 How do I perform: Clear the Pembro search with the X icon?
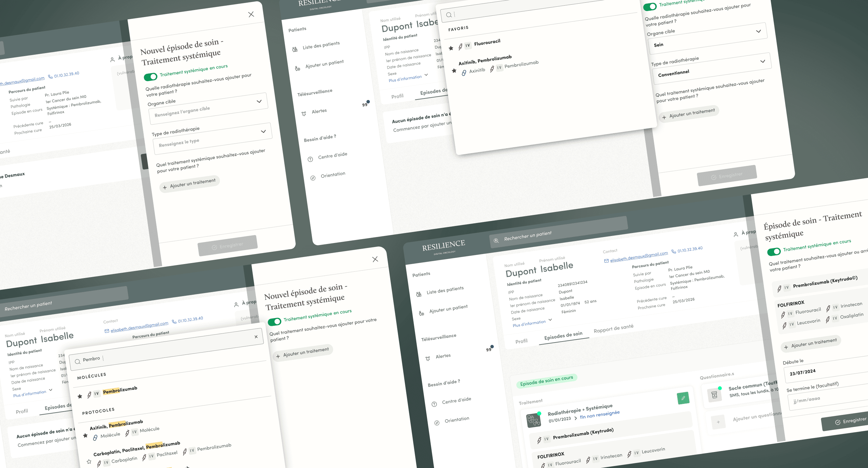256,337
